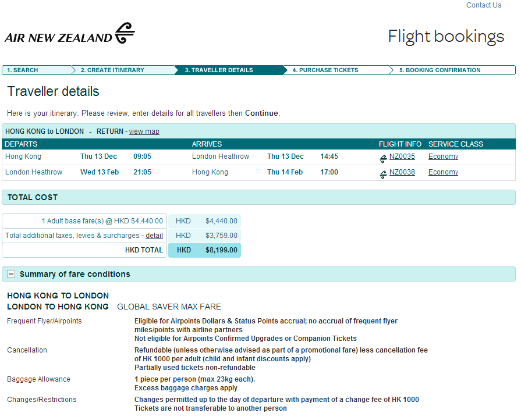Image resolution: width=521 pixels, height=420 pixels.
Task: Open the taxes and surcharges detail link
Action: click(154, 236)
